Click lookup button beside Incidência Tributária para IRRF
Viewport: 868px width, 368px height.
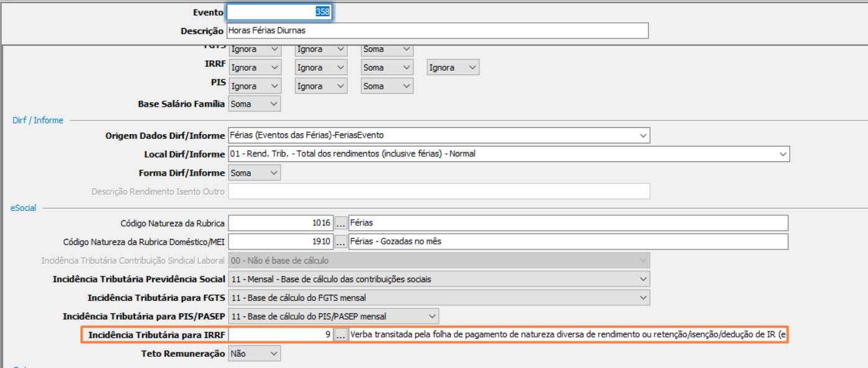[341, 335]
